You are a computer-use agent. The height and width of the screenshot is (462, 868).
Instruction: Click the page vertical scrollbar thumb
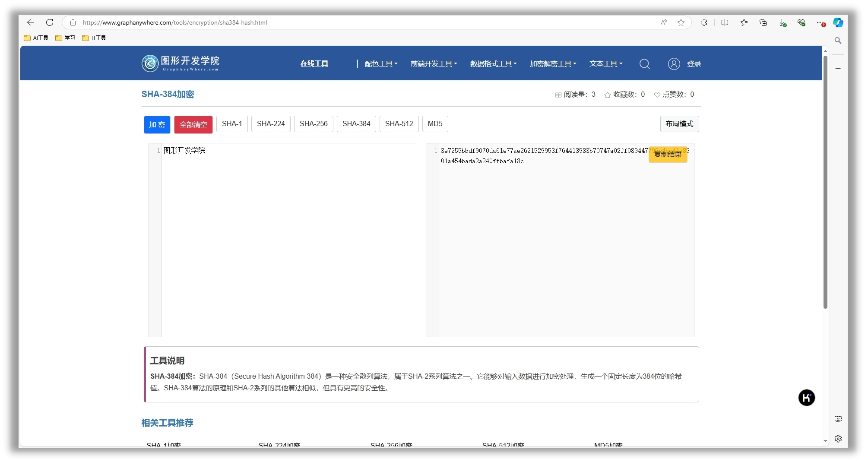click(825, 181)
